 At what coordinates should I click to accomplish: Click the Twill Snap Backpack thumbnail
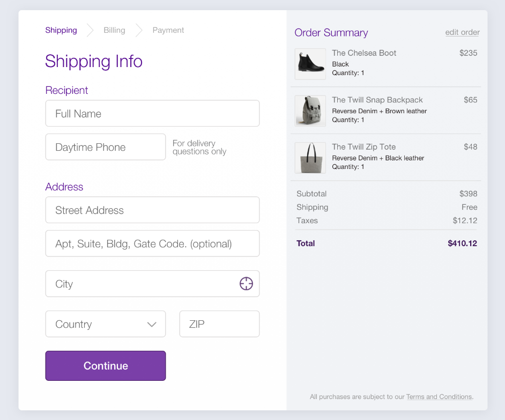(x=310, y=111)
